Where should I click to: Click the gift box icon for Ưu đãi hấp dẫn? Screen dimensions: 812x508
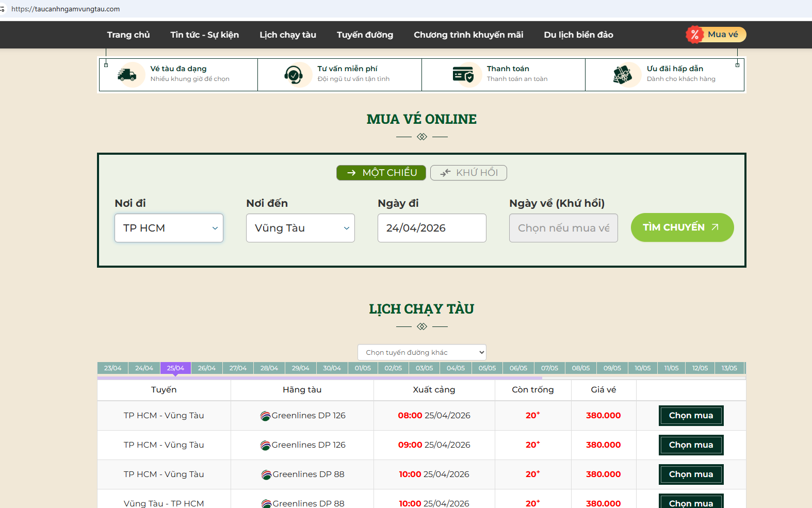[623, 75]
